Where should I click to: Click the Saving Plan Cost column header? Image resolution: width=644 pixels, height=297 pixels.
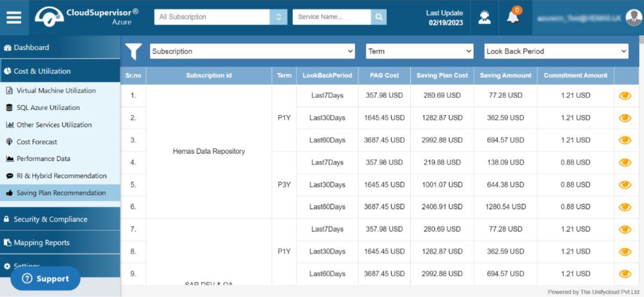click(442, 76)
